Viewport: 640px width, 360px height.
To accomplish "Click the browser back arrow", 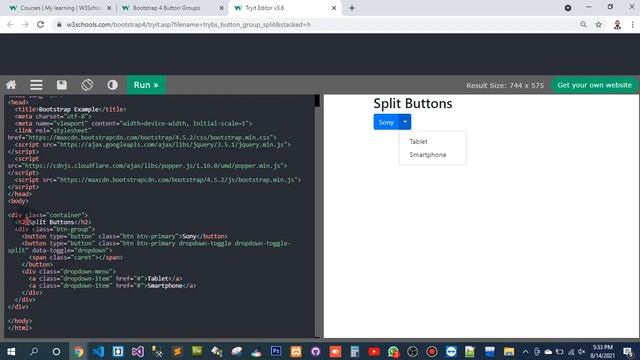I will (x=10, y=24).
